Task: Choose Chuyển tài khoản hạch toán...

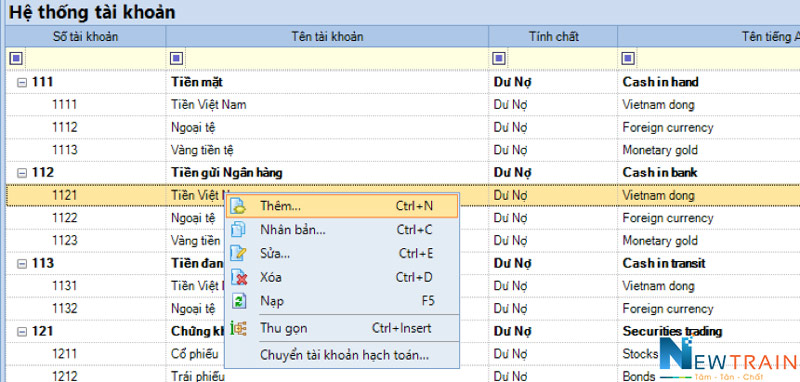Action: coord(342,355)
